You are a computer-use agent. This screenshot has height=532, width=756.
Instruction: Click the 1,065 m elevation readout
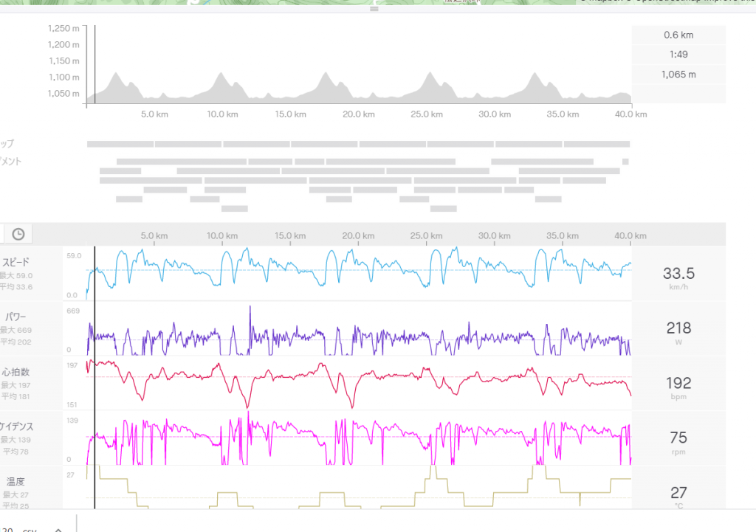click(x=678, y=75)
